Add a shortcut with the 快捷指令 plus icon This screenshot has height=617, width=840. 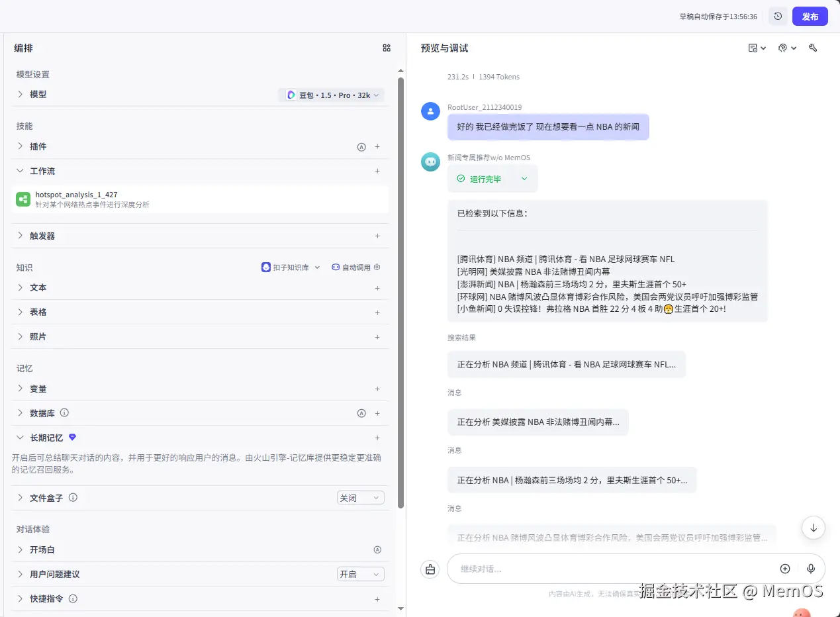pos(377,599)
